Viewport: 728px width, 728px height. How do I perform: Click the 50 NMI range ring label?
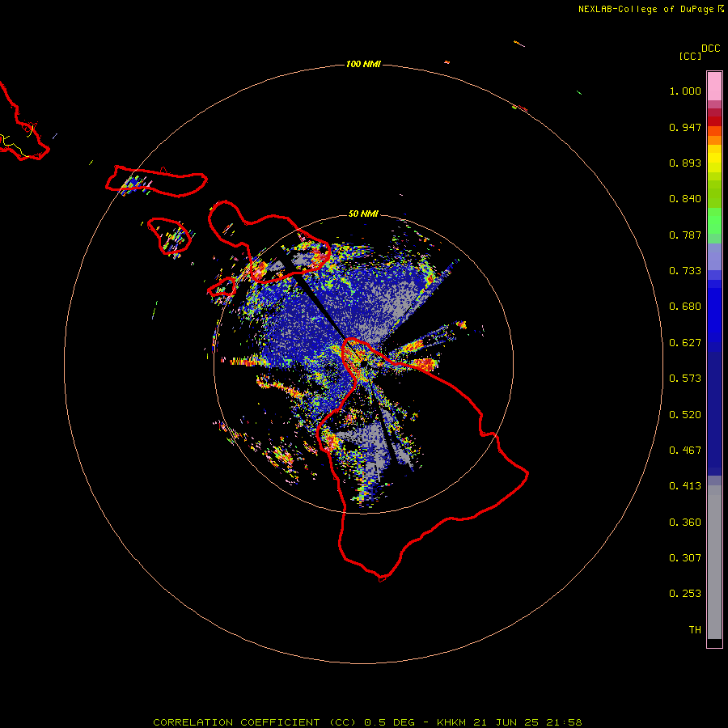363,214
